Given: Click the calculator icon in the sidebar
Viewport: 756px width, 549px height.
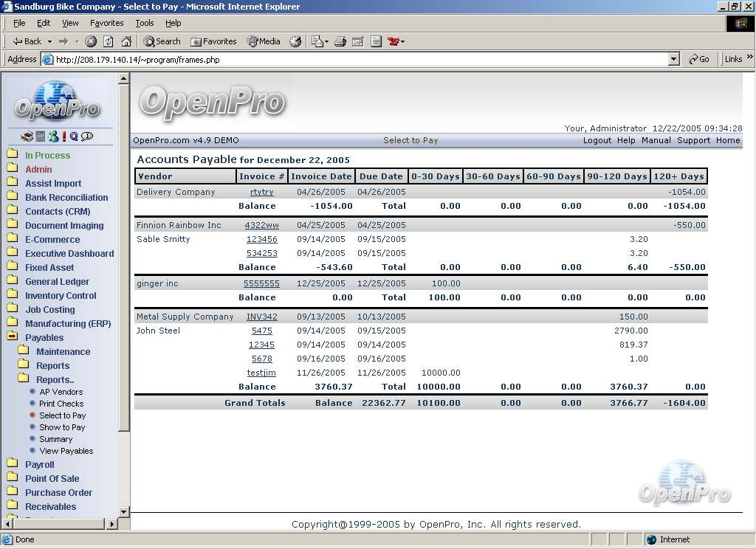Looking at the screenshot, I should point(40,137).
